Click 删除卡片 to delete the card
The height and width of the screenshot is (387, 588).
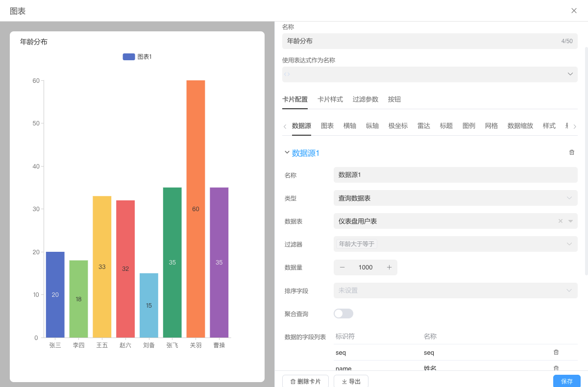point(305,381)
